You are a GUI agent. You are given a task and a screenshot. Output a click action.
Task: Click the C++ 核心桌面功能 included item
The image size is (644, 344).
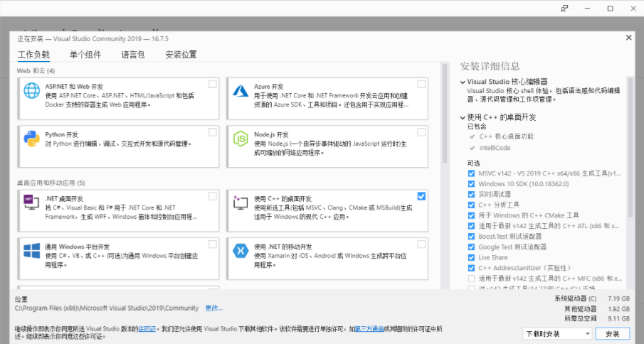click(506, 136)
